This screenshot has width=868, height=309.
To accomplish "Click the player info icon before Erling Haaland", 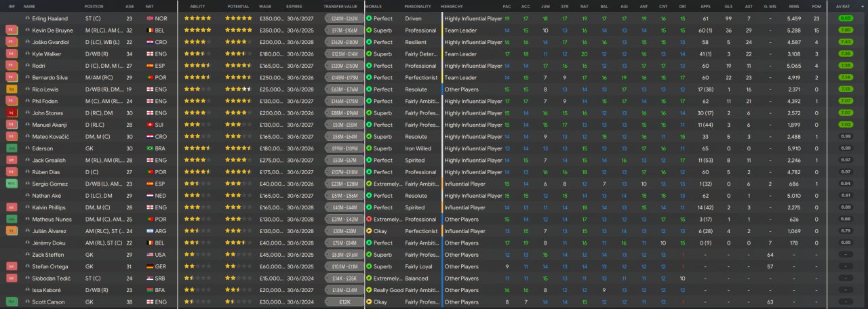I will point(27,19).
